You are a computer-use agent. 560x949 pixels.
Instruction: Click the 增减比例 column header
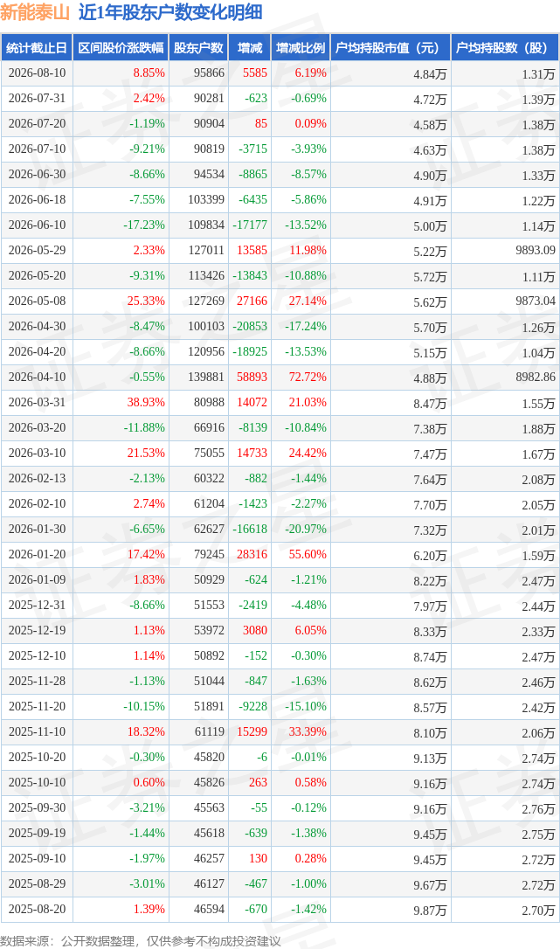[x=301, y=48]
